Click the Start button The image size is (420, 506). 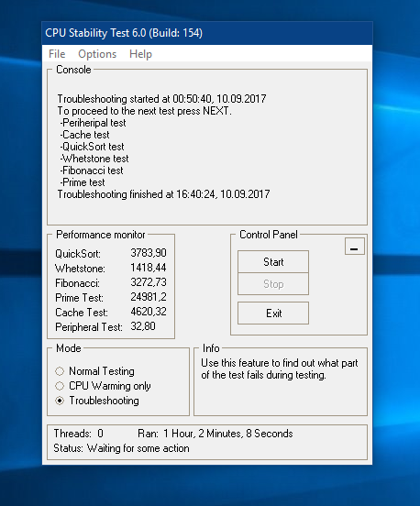tap(273, 262)
